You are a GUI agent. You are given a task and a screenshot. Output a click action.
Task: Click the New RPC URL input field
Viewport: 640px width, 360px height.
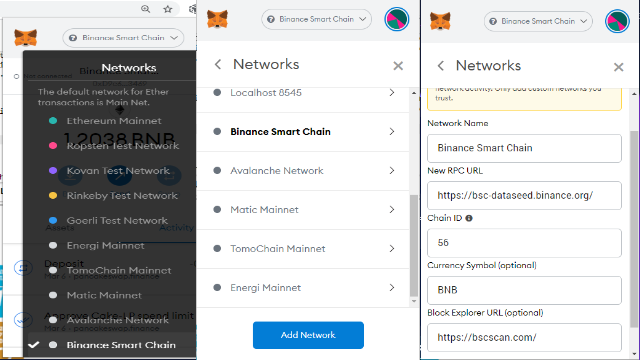(x=524, y=196)
